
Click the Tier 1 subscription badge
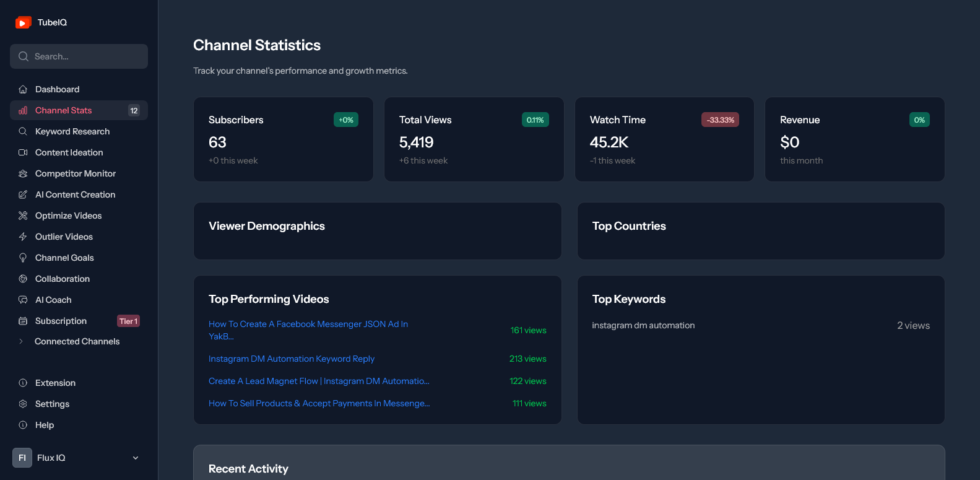(129, 321)
